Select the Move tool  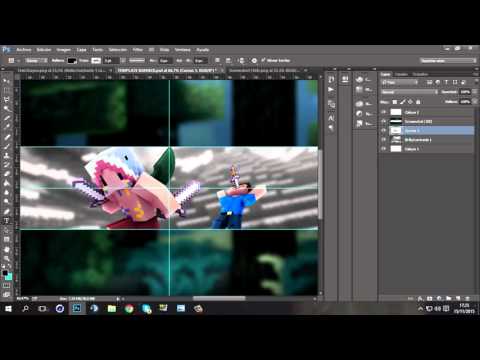(6, 81)
